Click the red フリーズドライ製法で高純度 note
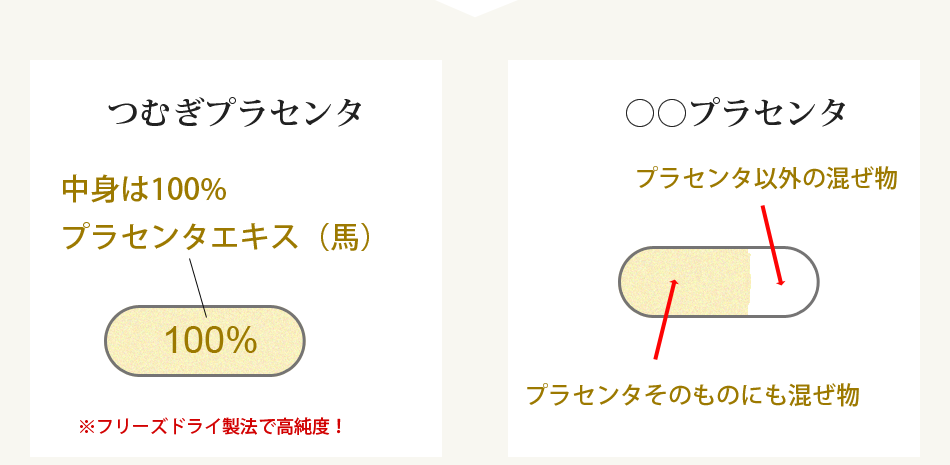Image resolution: width=950 pixels, height=465 pixels. point(211,427)
